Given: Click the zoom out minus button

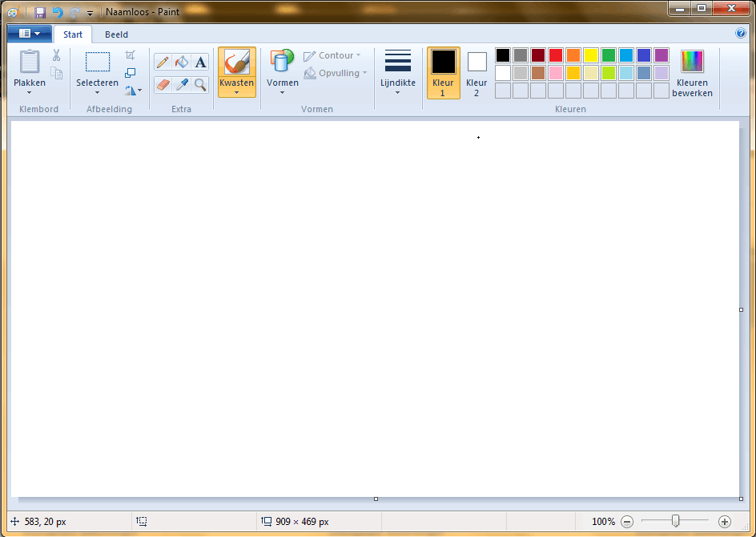Looking at the screenshot, I should [x=627, y=522].
